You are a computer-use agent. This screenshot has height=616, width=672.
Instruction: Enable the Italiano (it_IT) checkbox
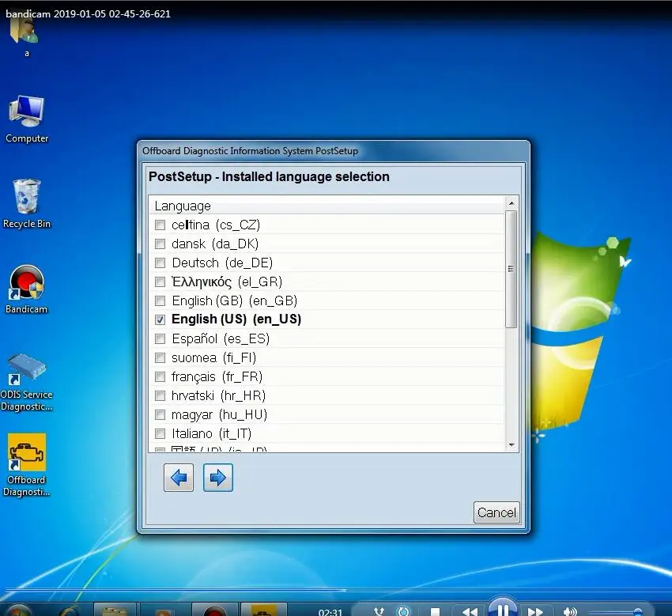(160, 433)
